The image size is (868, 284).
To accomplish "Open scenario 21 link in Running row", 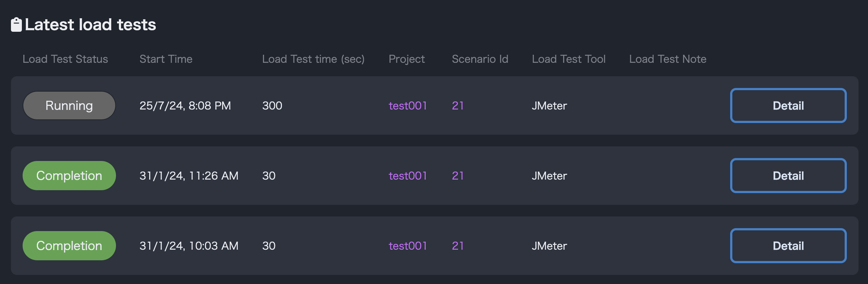I will click(x=458, y=105).
